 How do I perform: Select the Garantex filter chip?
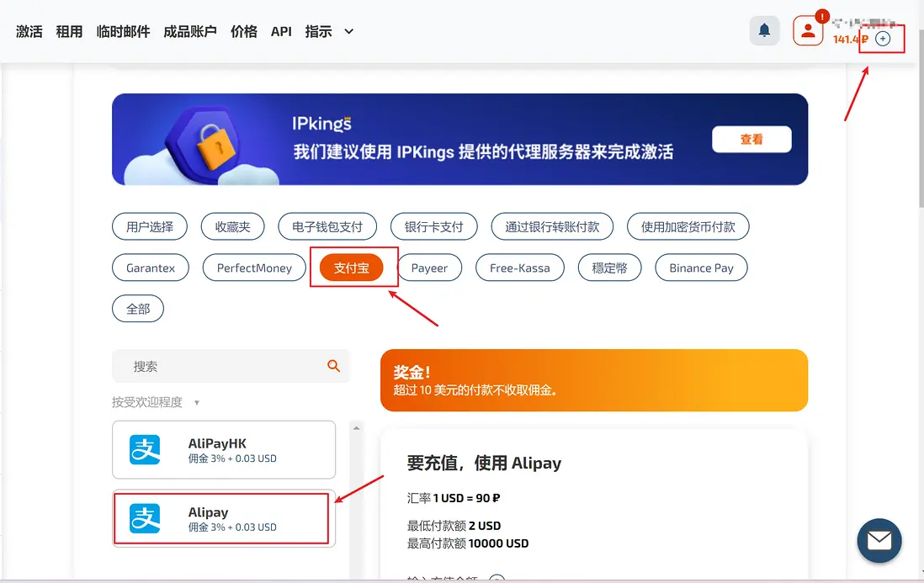(151, 268)
